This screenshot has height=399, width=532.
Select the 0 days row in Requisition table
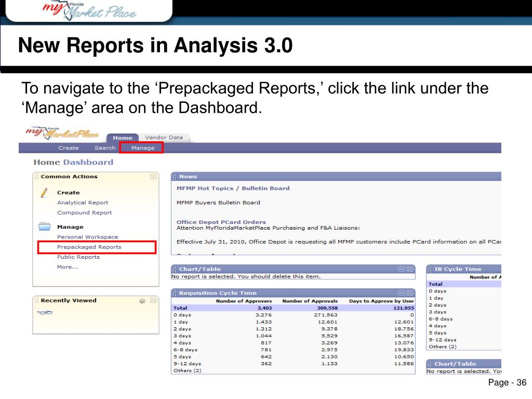(294, 315)
